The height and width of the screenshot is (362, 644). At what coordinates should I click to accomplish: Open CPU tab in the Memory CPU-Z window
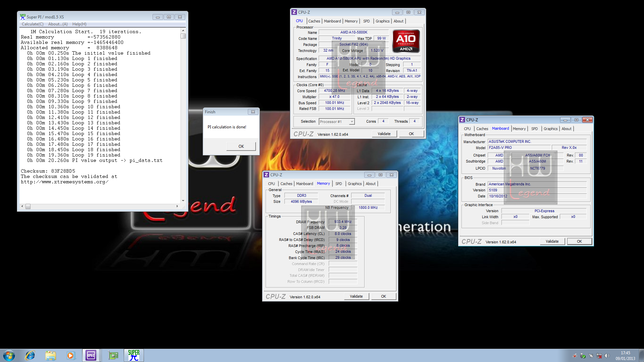271,184
